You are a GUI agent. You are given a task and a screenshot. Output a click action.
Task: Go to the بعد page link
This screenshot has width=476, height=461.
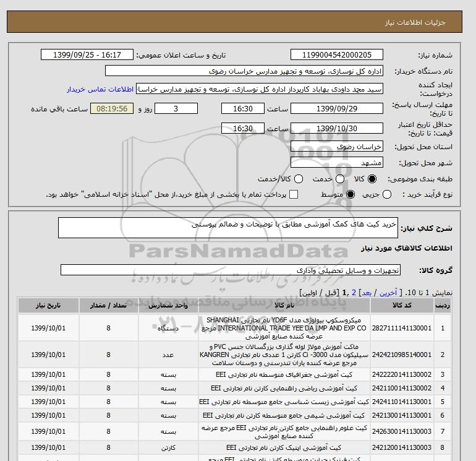point(367,293)
